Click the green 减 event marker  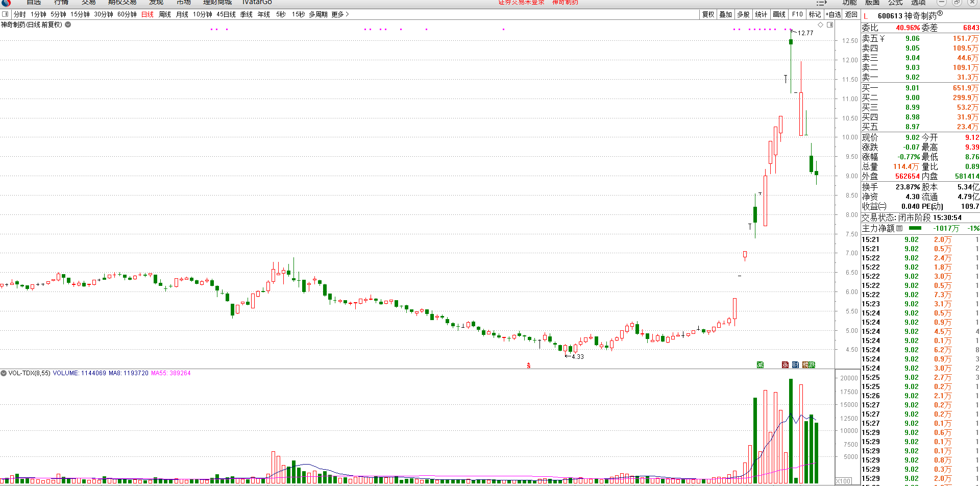[760, 364]
